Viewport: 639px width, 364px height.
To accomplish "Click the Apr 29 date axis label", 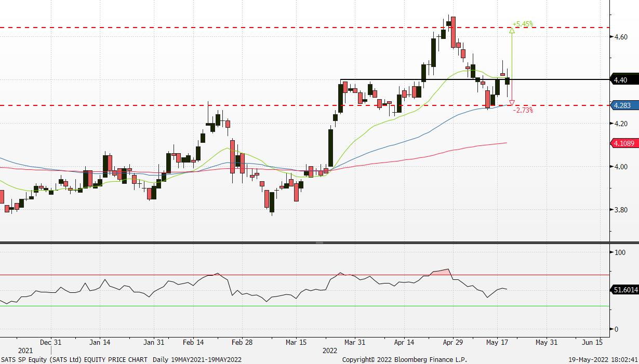I will pos(453,342).
